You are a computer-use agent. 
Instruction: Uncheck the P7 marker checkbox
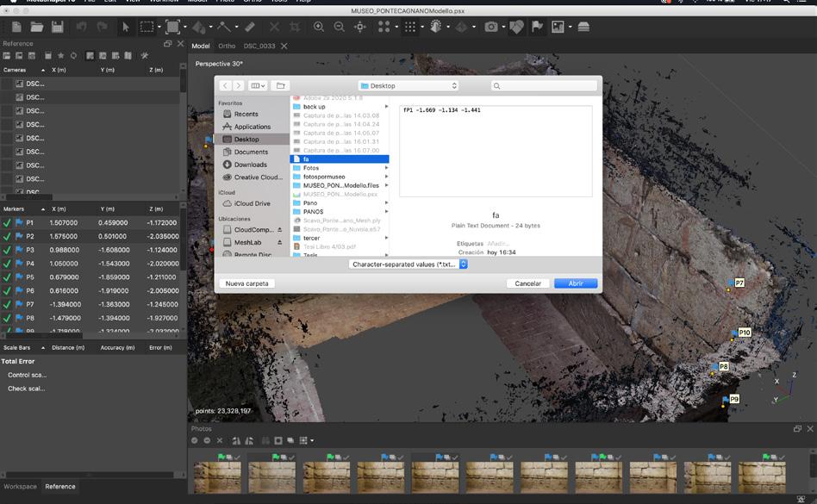point(7,304)
